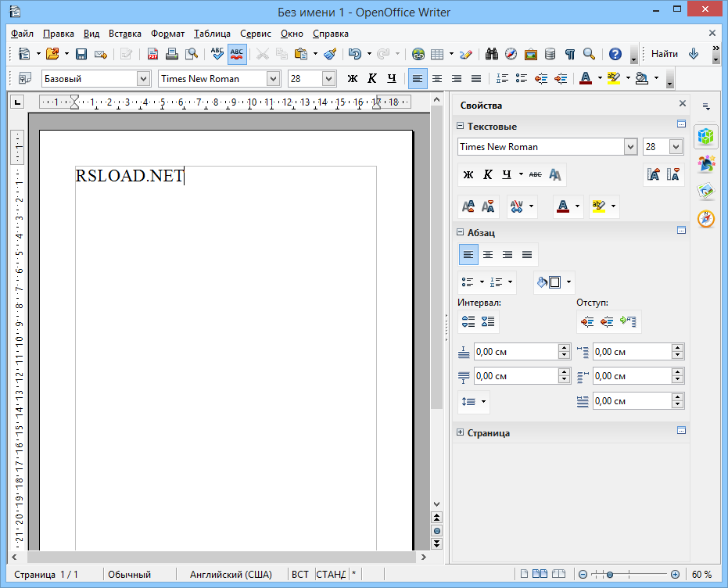
Task: Expand the Страница section
Action: pos(461,432)
